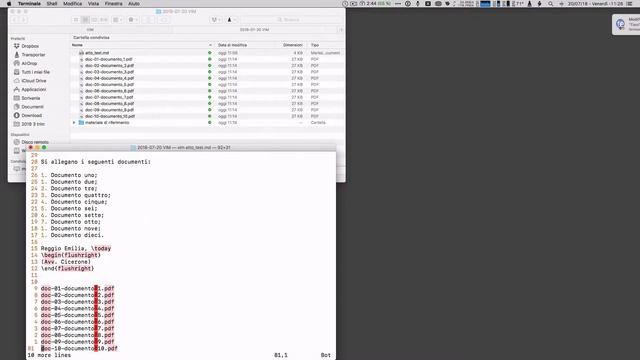
Task: Switch Finder to icon view
Action: (x=76, y=20)
